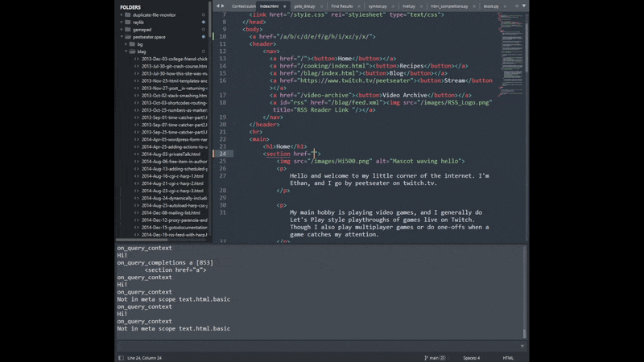Image resolution: width=644 pixels, height=362 pixels.
Task: Expand the bg folder
Action: coord(126,44)
